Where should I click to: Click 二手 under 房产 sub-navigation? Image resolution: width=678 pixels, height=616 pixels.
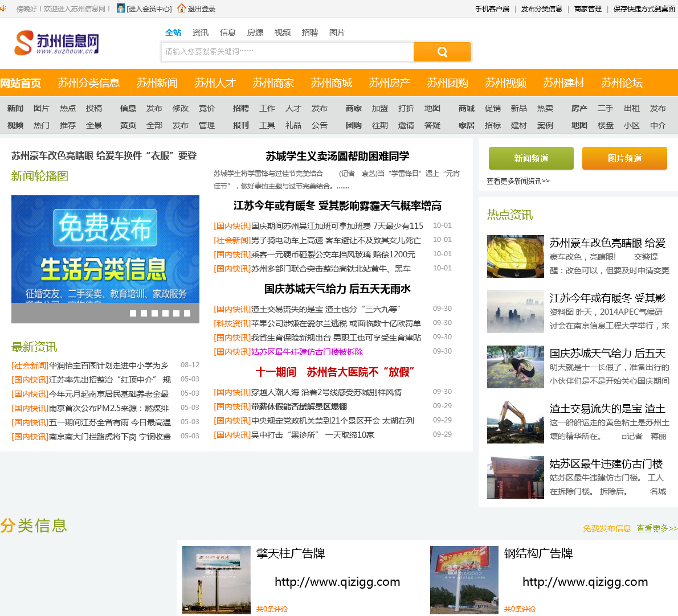[x=605, y=108]
